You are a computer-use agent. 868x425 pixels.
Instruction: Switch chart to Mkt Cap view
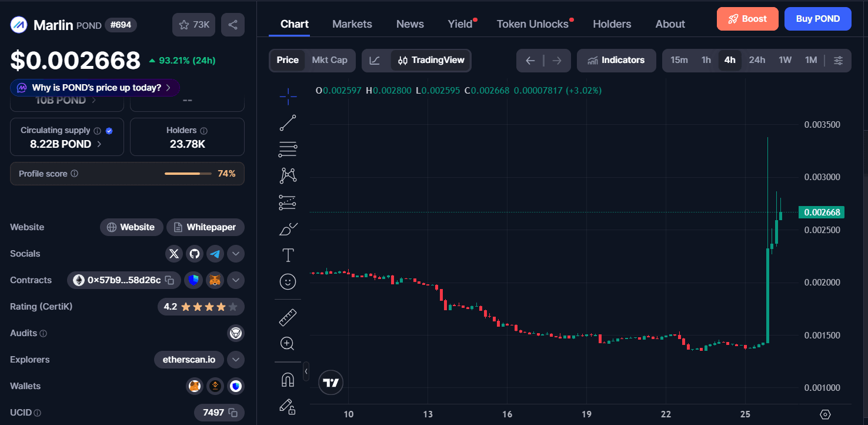point(329,60)
